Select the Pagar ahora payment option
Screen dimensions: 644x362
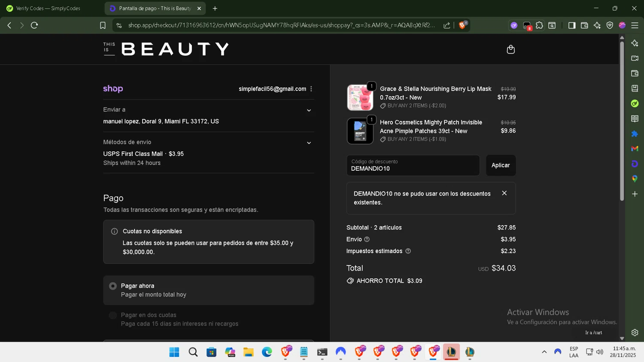pos(209,290)
